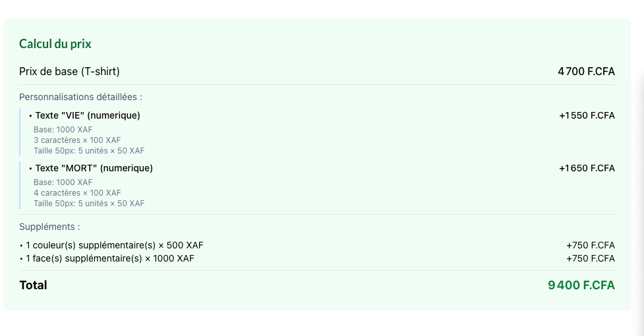Click the +750 F.CFA amount for extra colour

coord(590,245)
